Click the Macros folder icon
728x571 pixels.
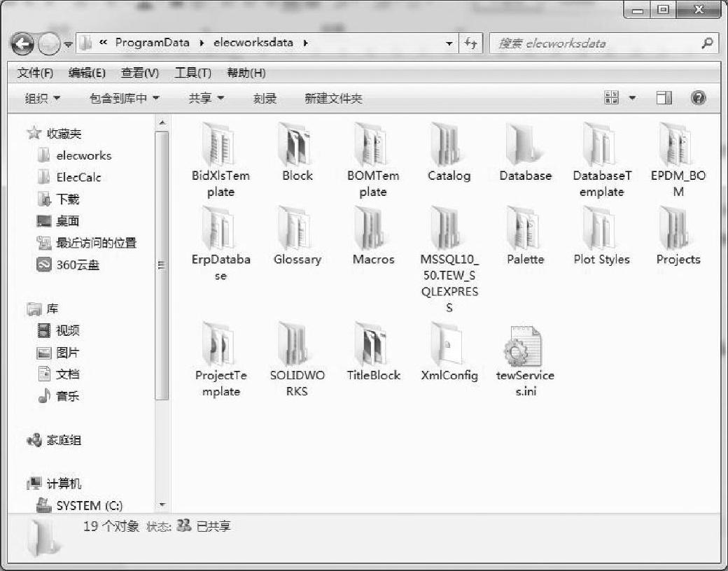pos(373,229)
